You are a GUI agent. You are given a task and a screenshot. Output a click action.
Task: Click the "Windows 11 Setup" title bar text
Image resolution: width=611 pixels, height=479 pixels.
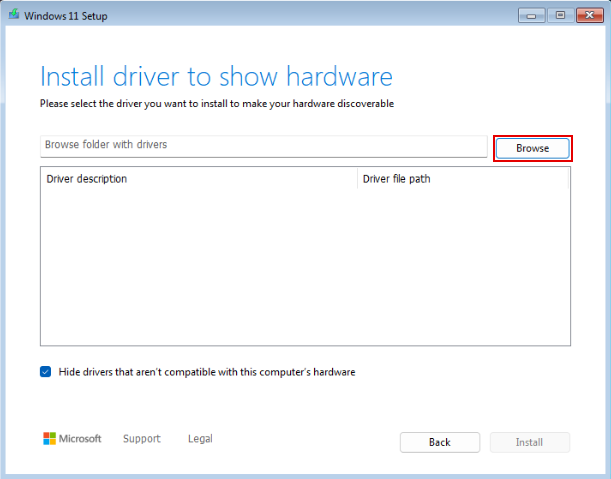[x=65, y=16]
